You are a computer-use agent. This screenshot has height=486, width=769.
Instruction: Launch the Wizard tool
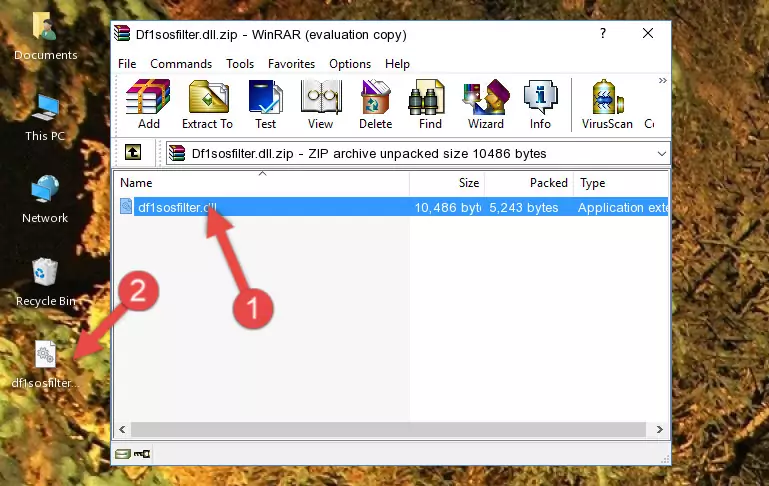[x=486, y=104]
